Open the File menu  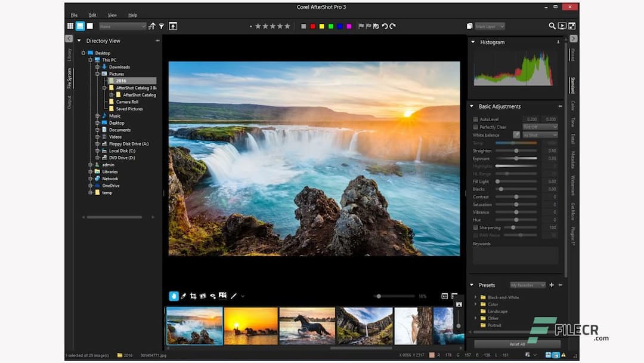click(x=74, y=14)
